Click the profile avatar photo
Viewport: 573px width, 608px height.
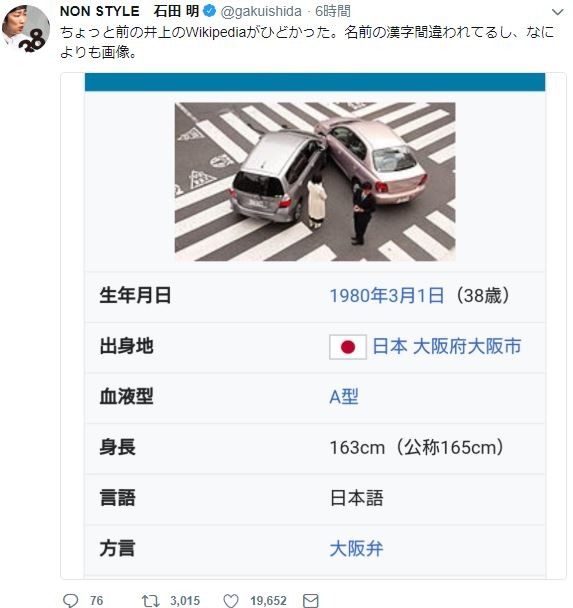[26, 29]
